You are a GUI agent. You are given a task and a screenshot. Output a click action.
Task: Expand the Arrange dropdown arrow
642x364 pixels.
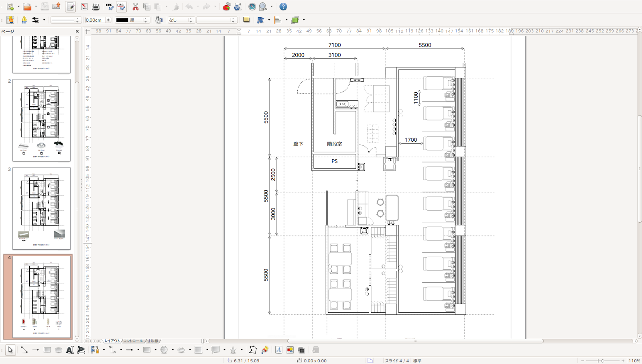point(304,20)
